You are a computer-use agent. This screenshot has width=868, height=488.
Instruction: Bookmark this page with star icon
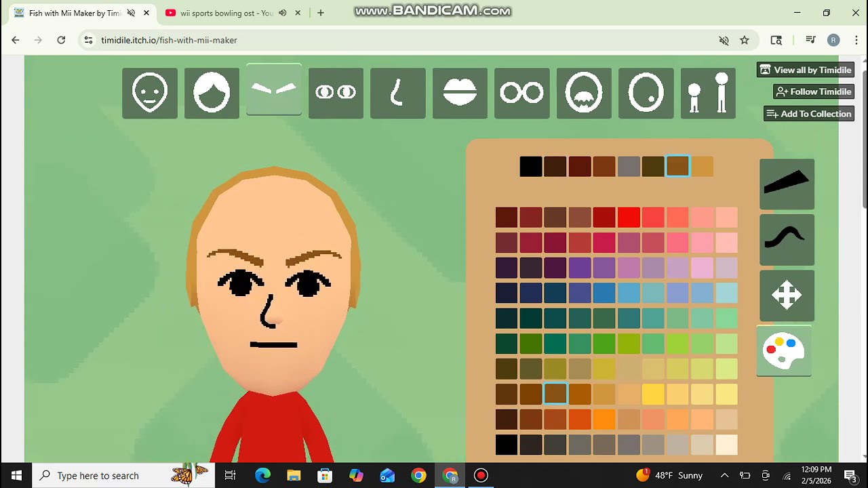745,40
